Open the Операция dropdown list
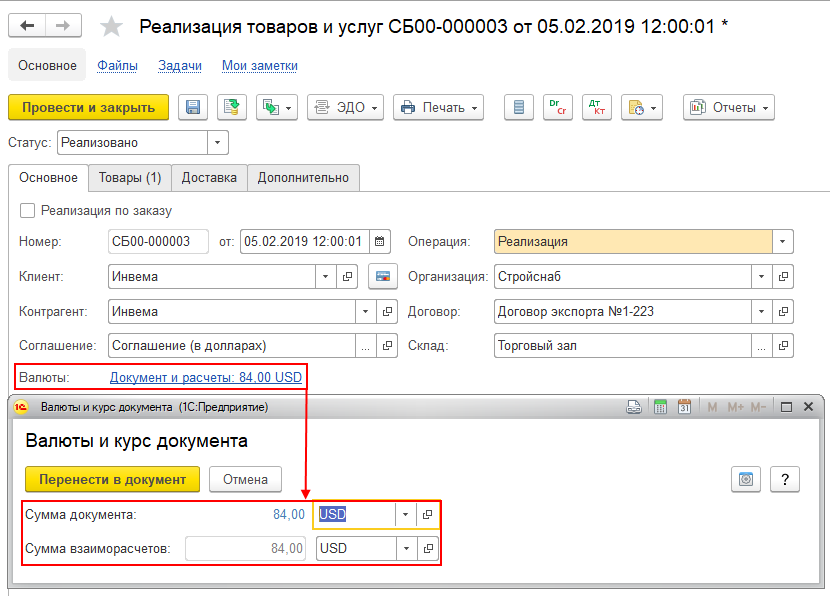Image resolution: width=830 pixels, height=596 pixels. (x=782, y=241)
